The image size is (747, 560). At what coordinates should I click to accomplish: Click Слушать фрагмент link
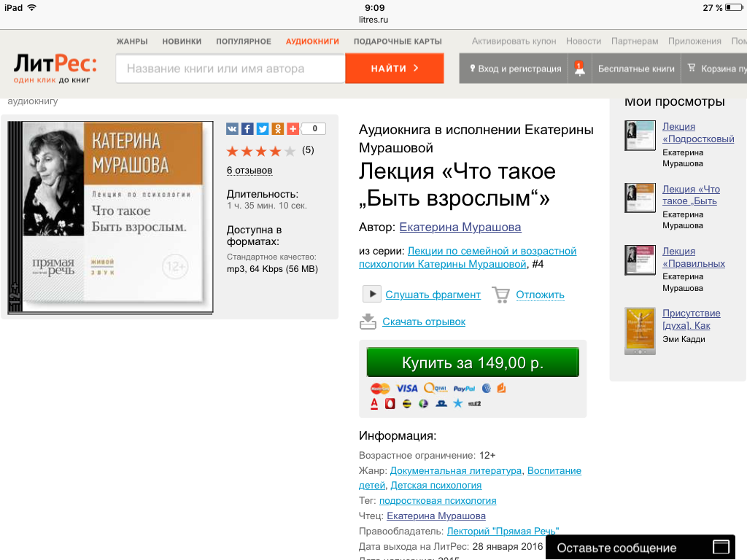coord(433,295)
